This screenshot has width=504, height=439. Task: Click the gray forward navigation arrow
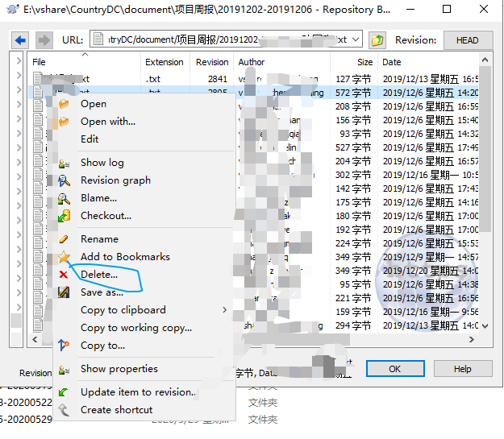[x=44, y=40]
